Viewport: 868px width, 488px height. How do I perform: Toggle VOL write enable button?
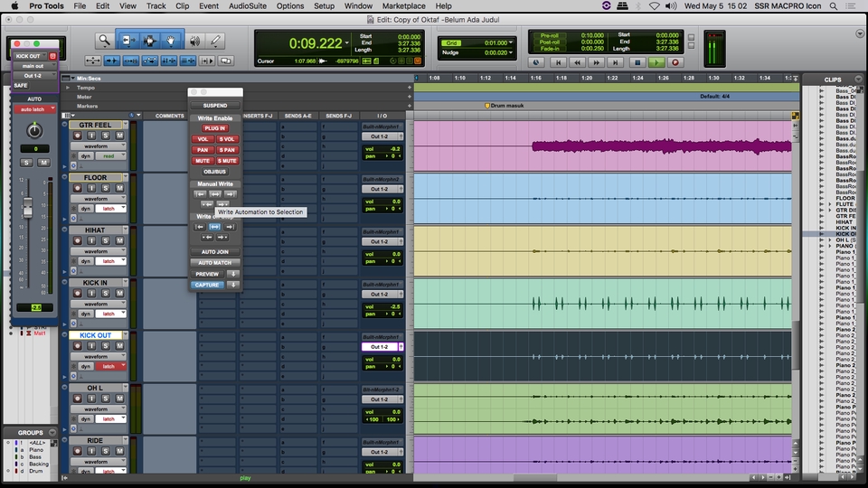click(203, 139)
